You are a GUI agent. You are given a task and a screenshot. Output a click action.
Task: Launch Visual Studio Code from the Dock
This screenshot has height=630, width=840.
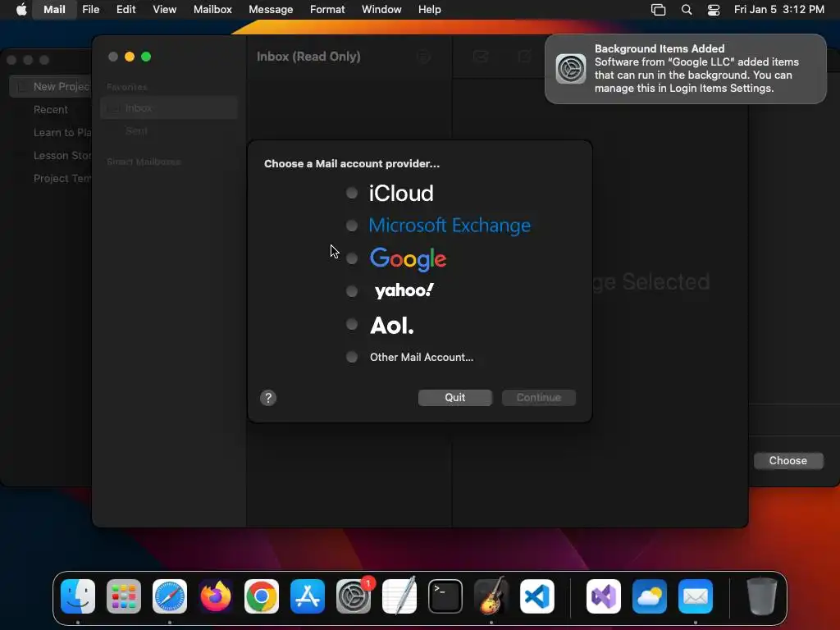click(536, 596)
